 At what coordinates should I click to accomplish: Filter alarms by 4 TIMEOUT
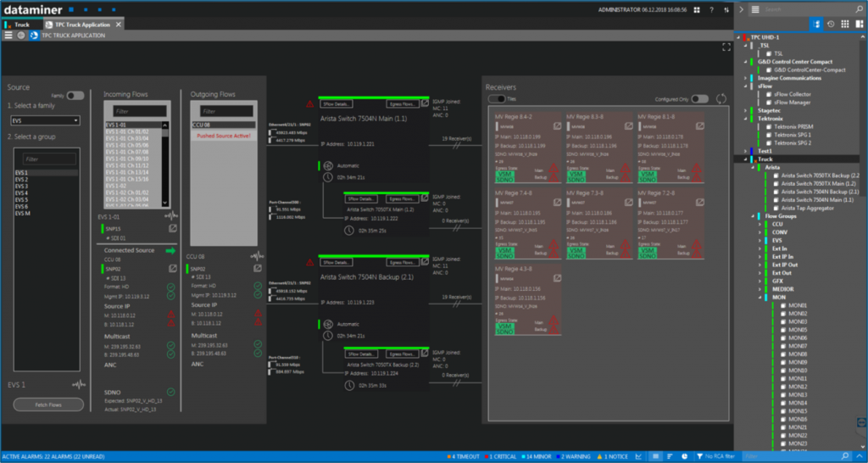(464, 456)
